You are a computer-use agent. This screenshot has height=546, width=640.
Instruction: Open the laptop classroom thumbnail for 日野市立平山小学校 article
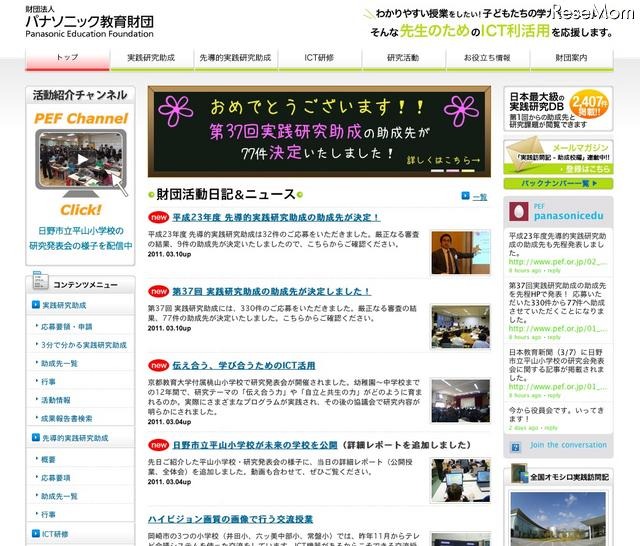pyautogui.click(x=460, y=480)
